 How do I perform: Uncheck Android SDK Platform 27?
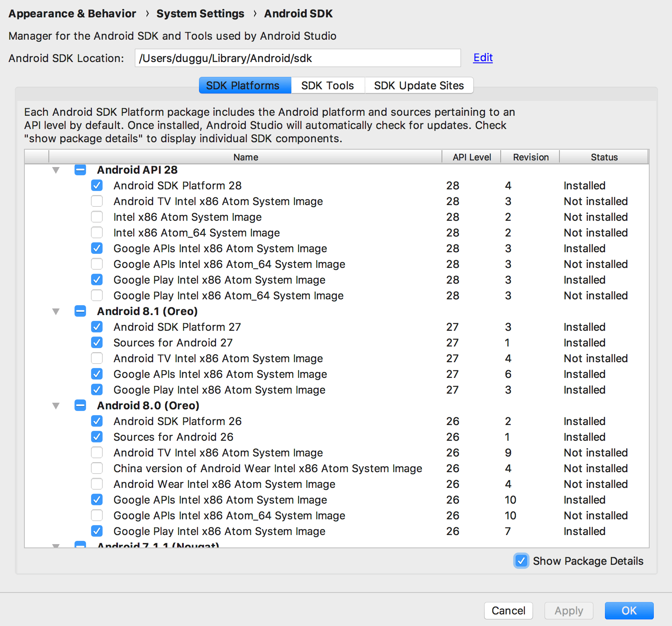97,327
